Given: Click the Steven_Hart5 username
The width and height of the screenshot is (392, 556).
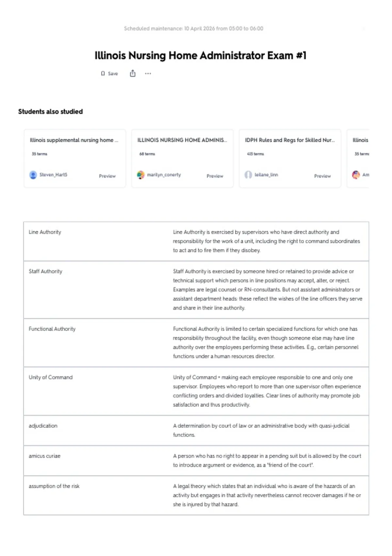Looking at the screenshot, I should tap(53, 175).
